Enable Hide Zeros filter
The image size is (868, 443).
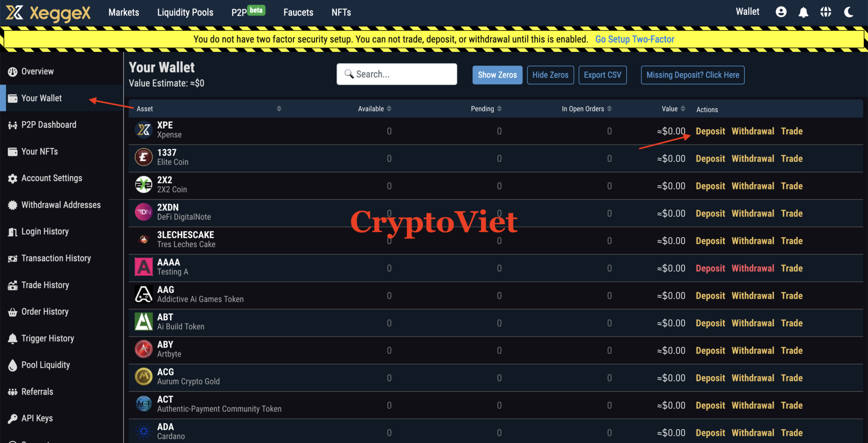(550, 75)
